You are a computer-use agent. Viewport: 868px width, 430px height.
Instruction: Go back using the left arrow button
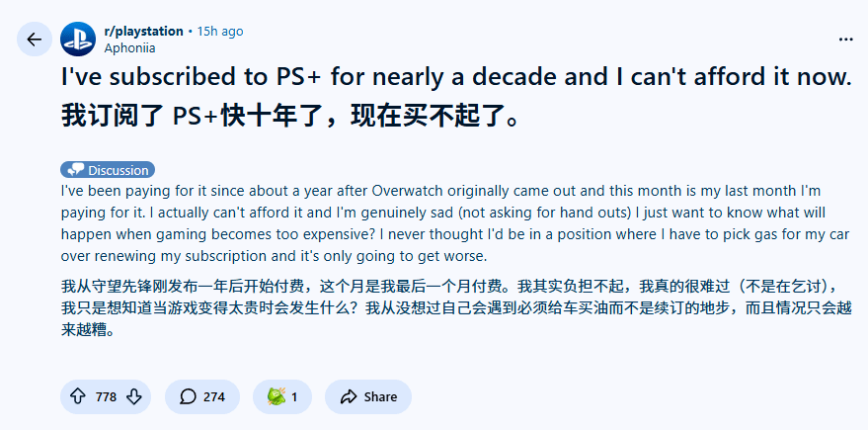coord(35,40)
